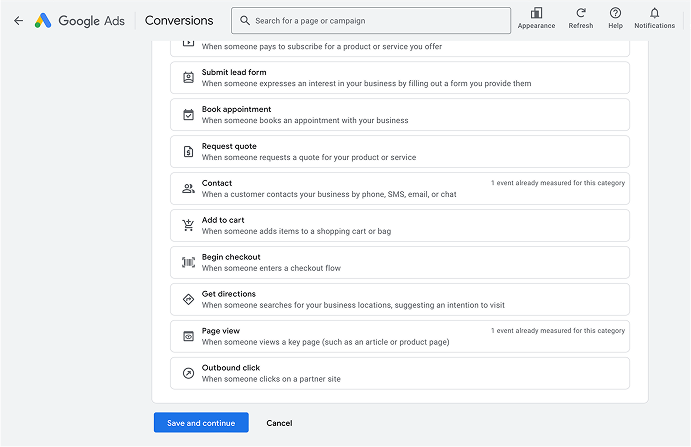The width and height of the screenshot is (691, 447).
Task: Open Notifications bell icon
Action: point(654,13)
